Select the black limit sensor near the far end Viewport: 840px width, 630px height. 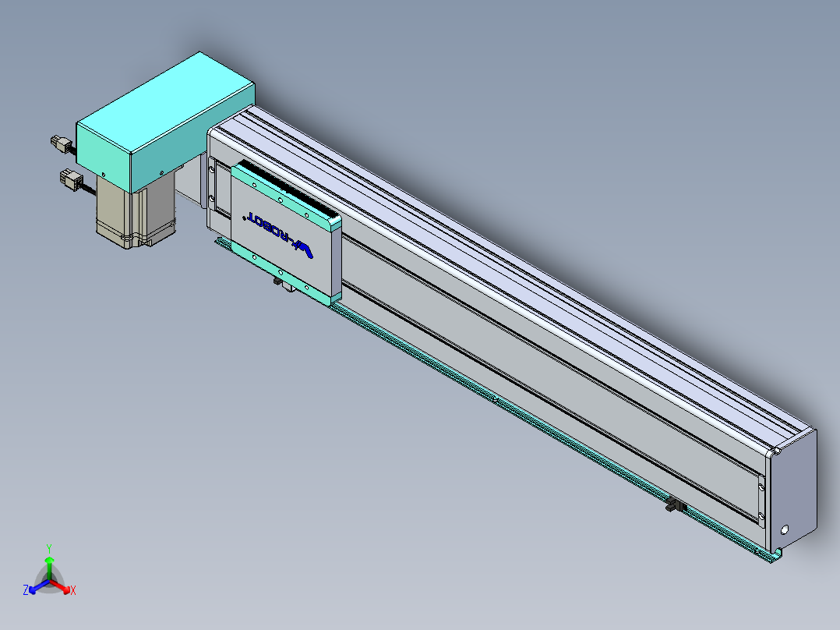coord(676,505)
